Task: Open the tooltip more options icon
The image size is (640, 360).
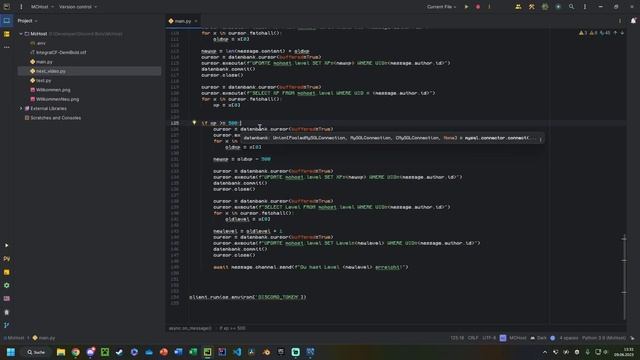Action: pyautogui.click(x=540, y=139)
